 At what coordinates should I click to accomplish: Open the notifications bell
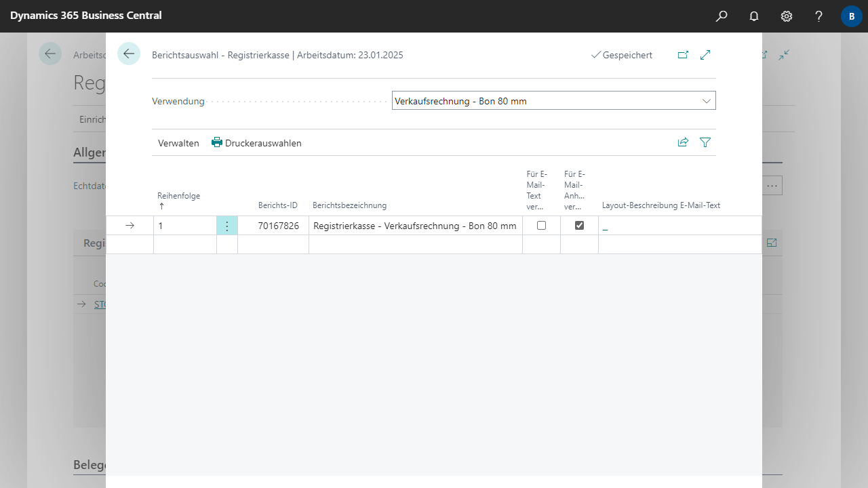754,16
